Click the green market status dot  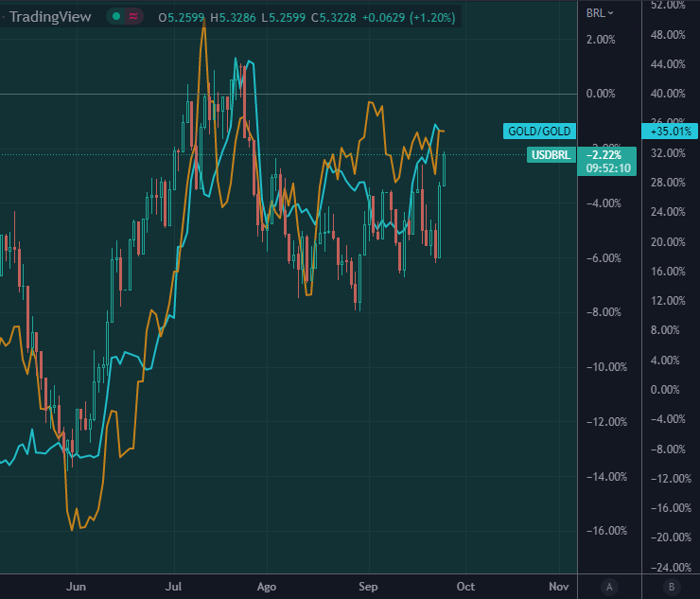[115, 17]
